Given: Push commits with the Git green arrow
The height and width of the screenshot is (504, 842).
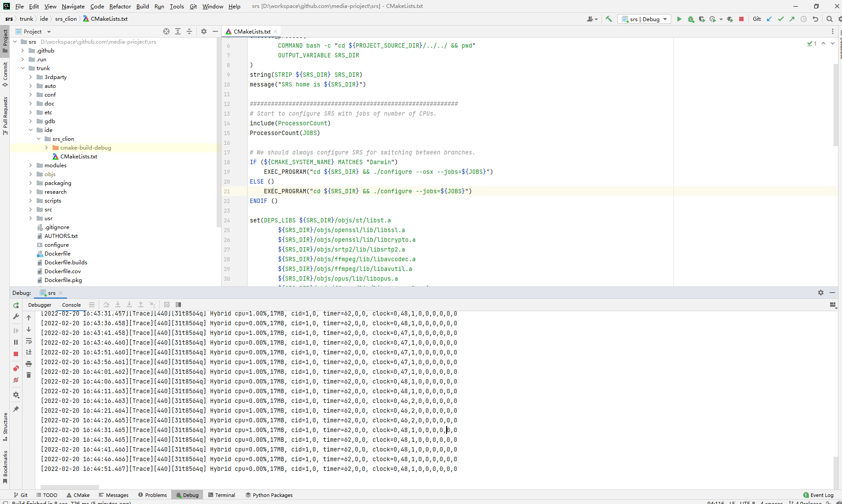Looking at the screenshot, I should (792, 19).
